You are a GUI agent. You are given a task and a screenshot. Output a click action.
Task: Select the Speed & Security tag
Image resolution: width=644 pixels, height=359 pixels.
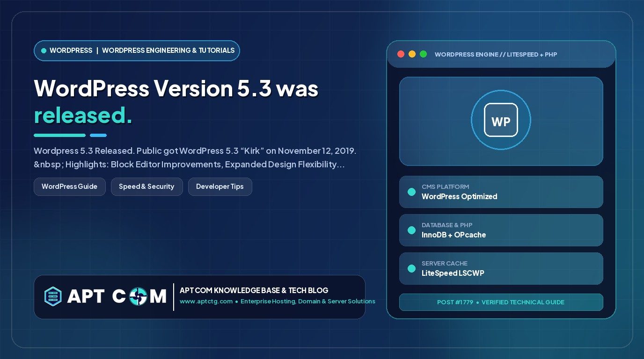[x=146, y=187]
